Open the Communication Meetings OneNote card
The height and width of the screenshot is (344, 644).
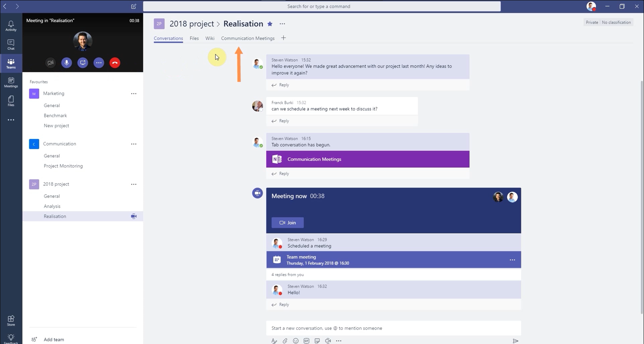[368, 159]
